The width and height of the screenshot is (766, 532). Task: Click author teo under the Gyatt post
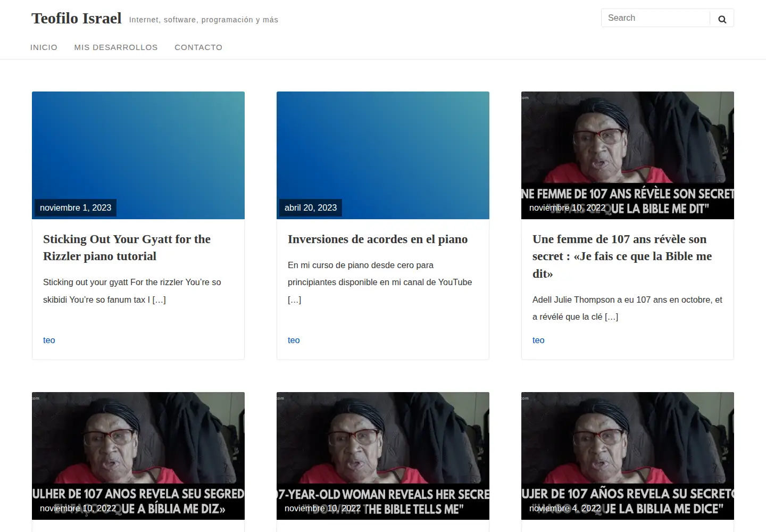(x=49, y=340)
